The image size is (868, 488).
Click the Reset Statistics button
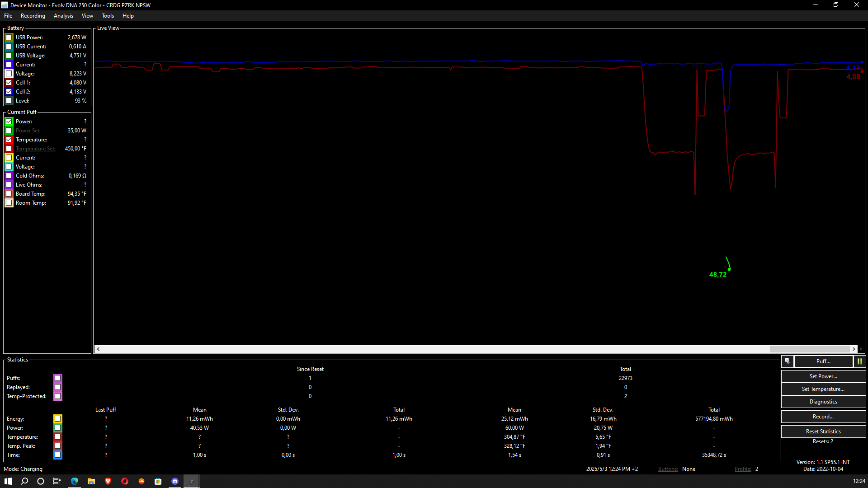[823, 432]
